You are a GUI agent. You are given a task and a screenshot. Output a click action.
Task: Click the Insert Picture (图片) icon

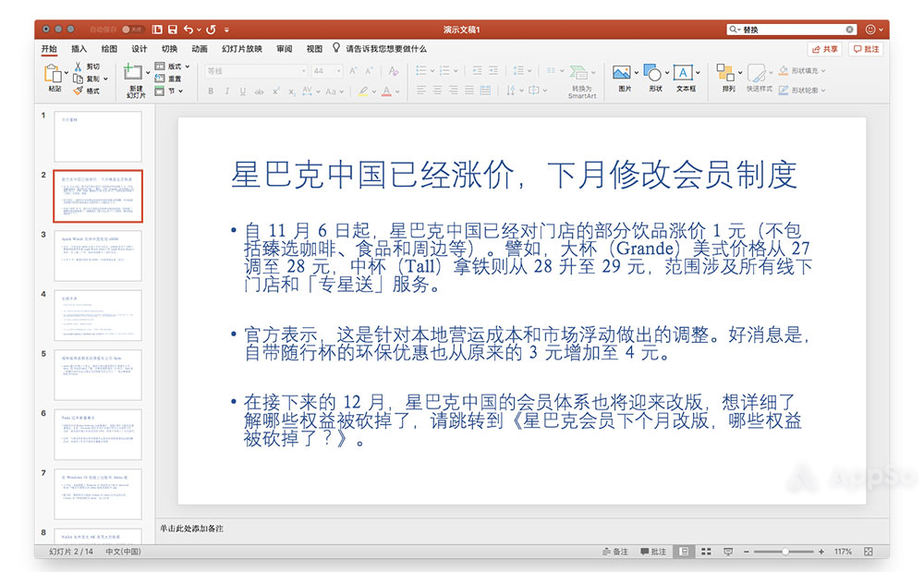[x=622, y=72]
